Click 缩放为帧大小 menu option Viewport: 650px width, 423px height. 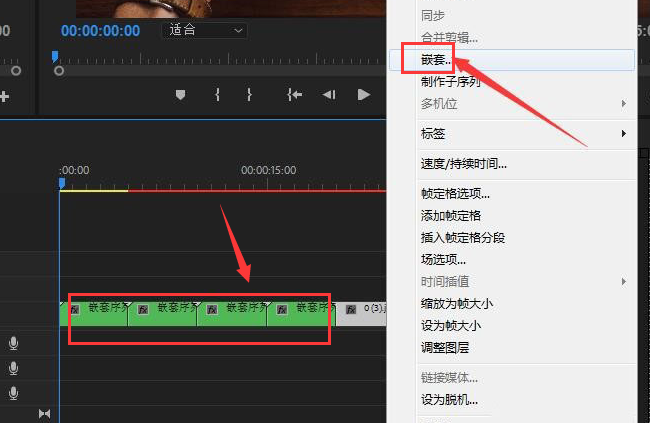tap(456, 304)
